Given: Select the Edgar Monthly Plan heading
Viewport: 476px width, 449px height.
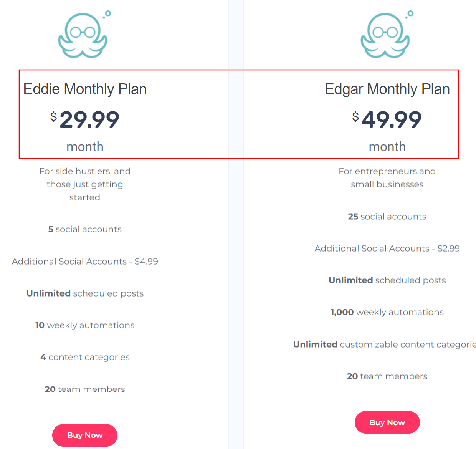Looking at the screenshot, I should (x=387, y=89).
